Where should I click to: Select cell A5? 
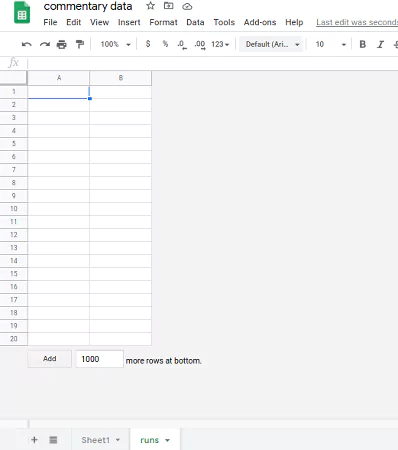click(59, 144)
